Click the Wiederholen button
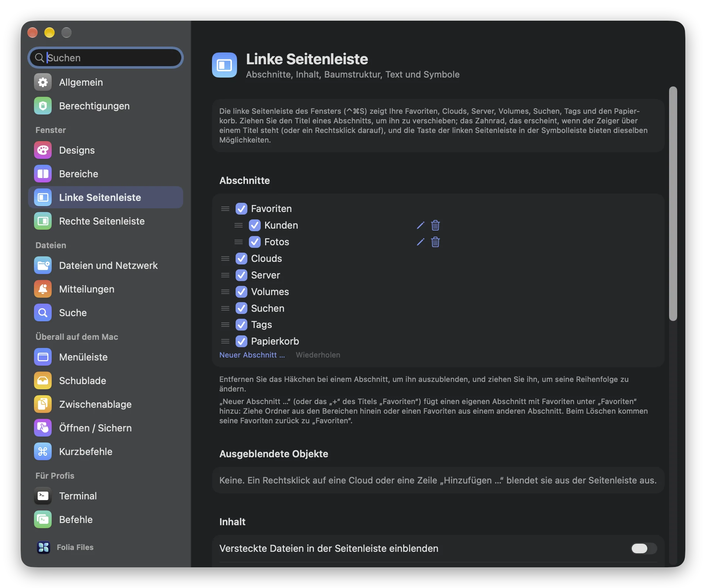Image resolution: width=706 pixels, height=588 pixels. (318, 355)
